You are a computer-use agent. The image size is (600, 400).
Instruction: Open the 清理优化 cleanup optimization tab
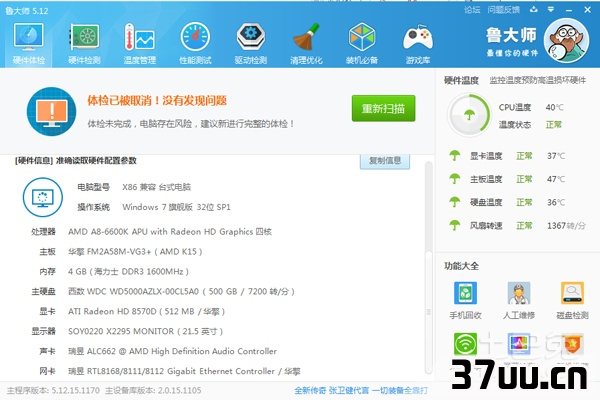pos(306,43)
